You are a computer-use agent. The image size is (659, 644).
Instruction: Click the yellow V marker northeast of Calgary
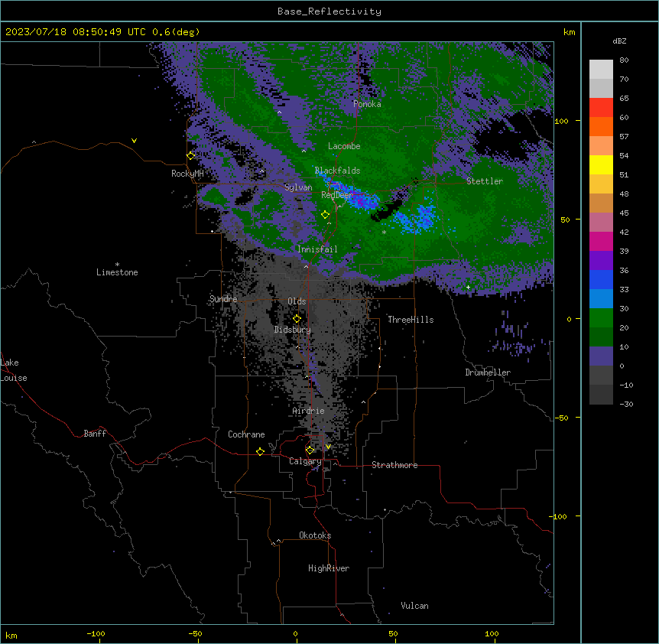pos(328,447)
